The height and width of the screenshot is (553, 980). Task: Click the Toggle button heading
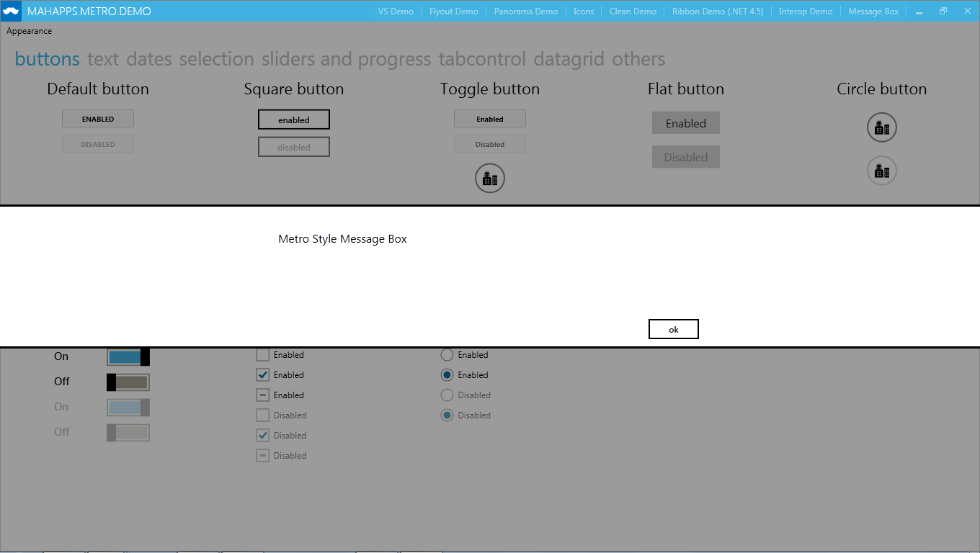[x=490, y=89]
